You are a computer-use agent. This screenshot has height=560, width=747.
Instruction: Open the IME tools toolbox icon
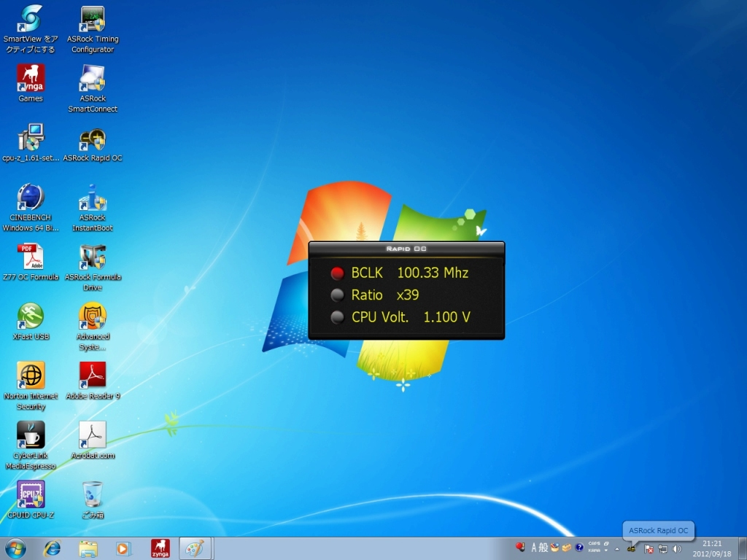[566, 548]
